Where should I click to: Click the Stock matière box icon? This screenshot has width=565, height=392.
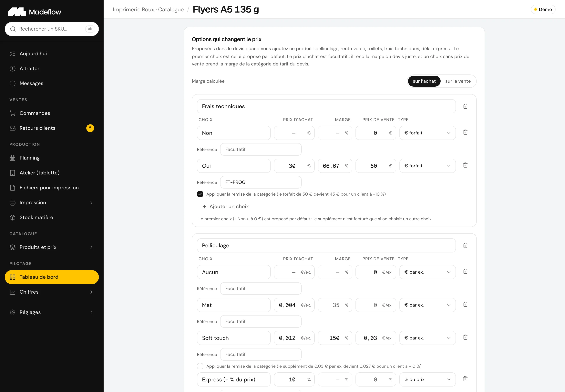click(x=13, y=218)
